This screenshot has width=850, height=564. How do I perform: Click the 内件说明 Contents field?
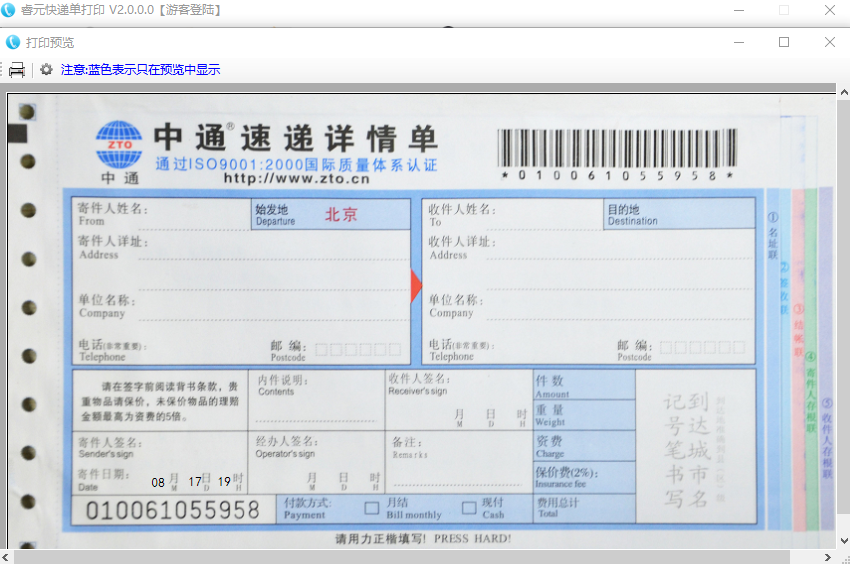pyautogui.click(x=317, y=400)
